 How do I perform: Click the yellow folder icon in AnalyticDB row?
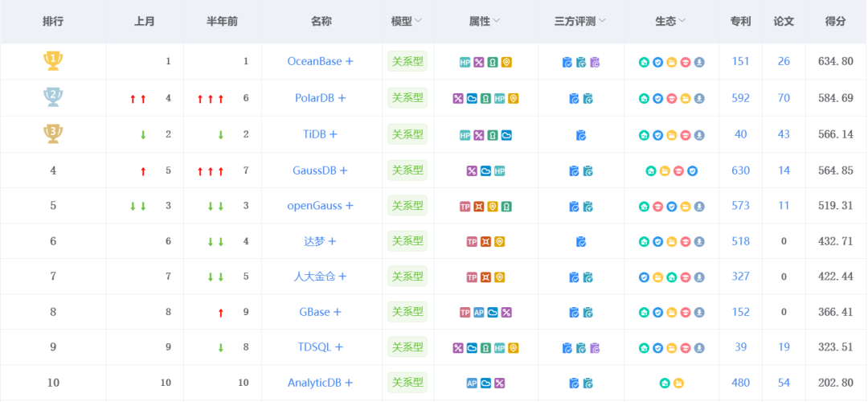click(x=678, y=384)
